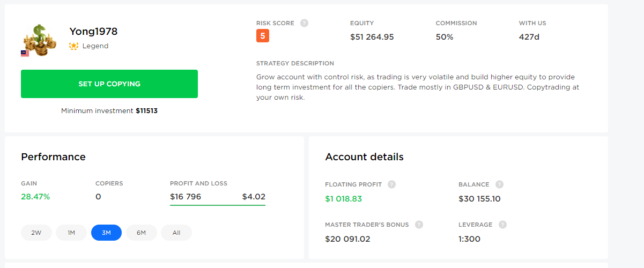Click the green profit and loss bar
The width and height of the screenshot is (644, 268).
(218, 205)
